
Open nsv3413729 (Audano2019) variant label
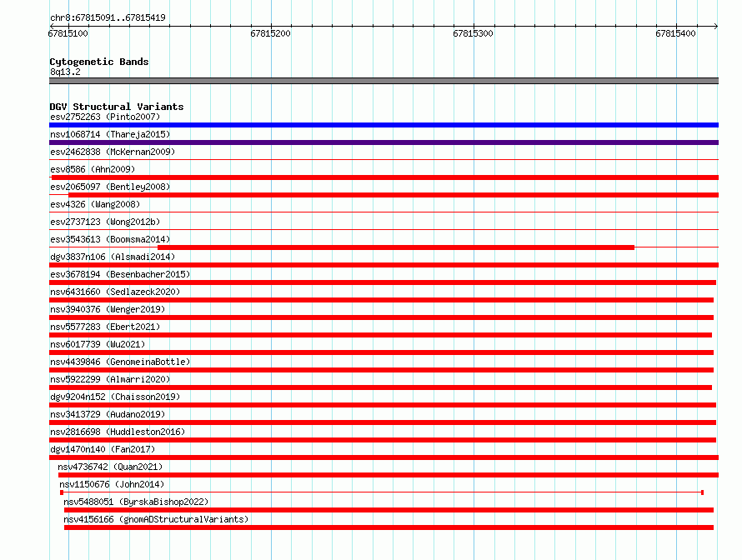(108, 414)
